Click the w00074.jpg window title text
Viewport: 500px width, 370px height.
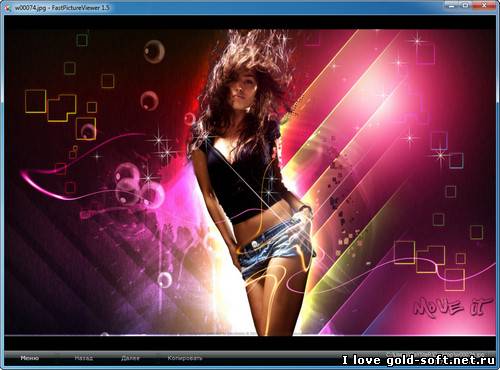click(62, 8)
